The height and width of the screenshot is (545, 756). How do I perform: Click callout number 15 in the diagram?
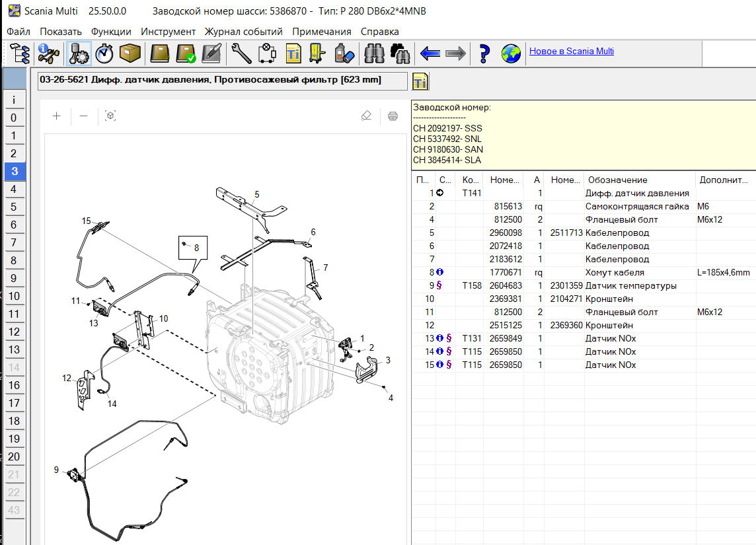pyautogui.click(x=87, y=221)
